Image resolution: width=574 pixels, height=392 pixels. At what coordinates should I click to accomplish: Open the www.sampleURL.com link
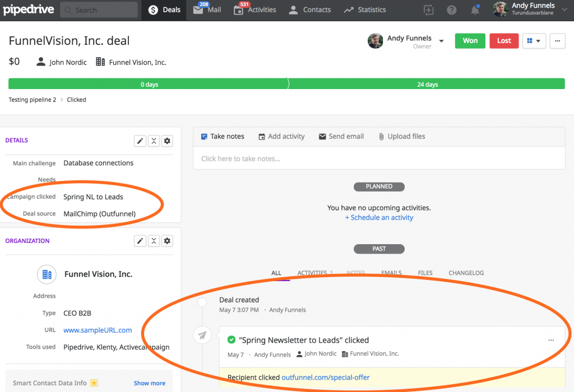(x=98, y=330)
